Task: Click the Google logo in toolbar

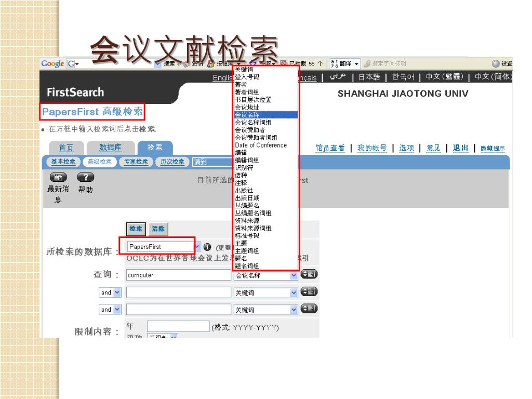Action: click(x=52, y=64)
